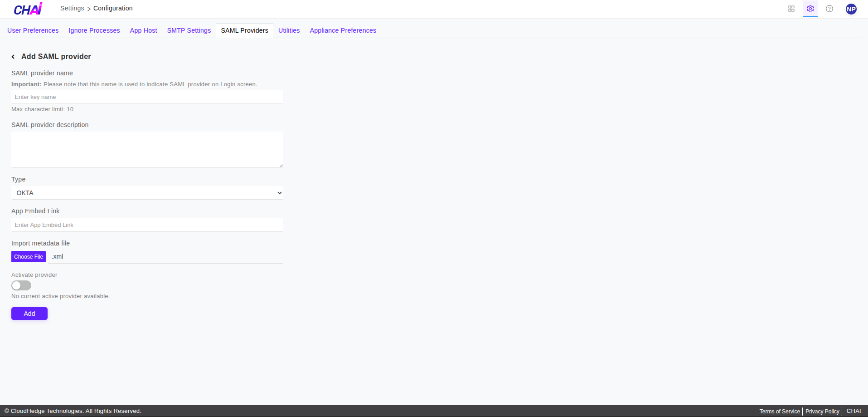868x417 pixels.
Task: Click the Add button
Action: tap(29, 313)
